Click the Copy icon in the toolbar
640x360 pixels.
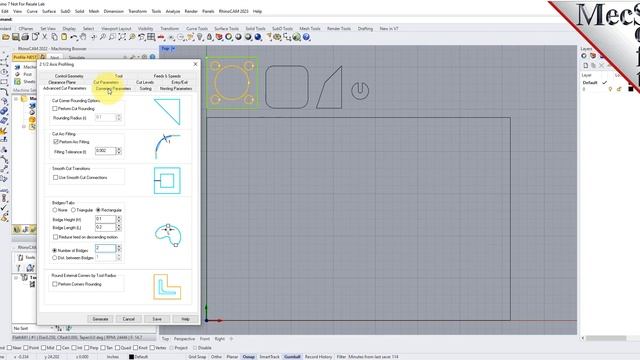click(x=54, y=37)
